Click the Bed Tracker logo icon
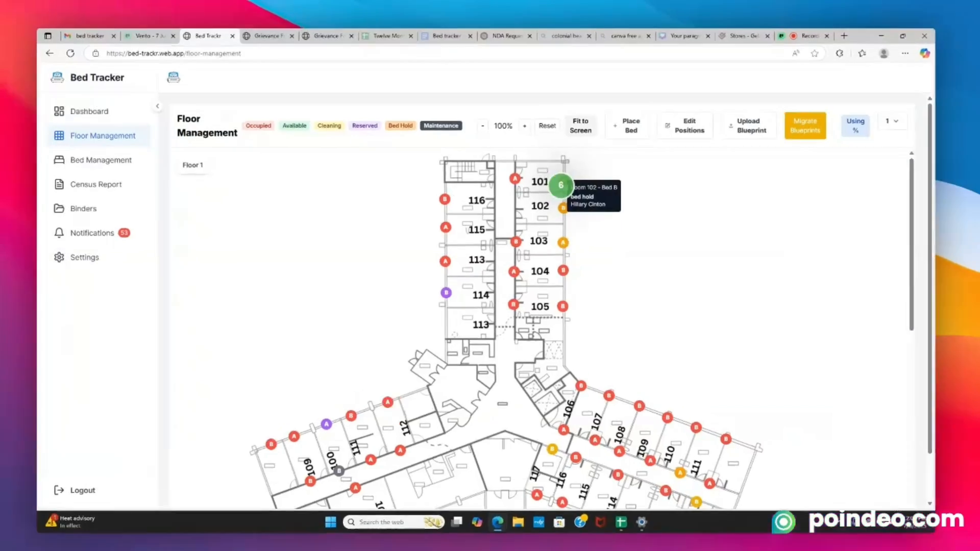This screenshot has height=551, width=980. [x=57, y=77]
